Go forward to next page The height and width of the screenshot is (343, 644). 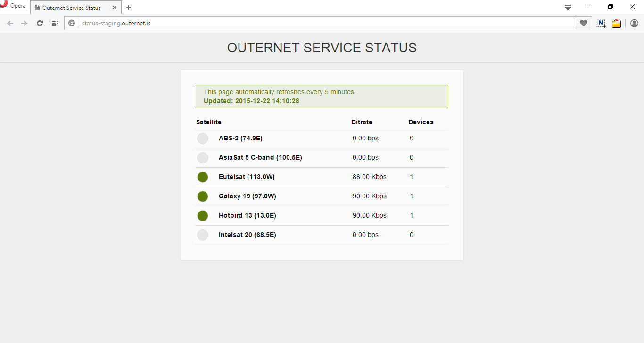(x=25, y=23)
